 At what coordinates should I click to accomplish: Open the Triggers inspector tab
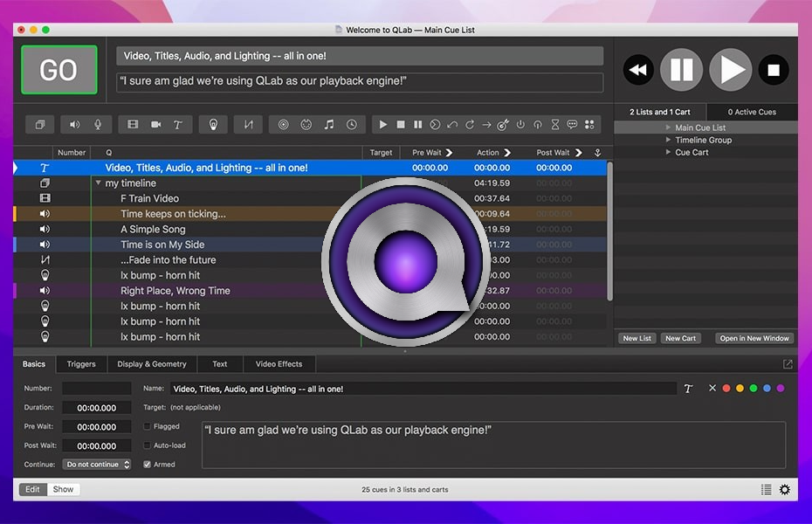pos(81,364)
